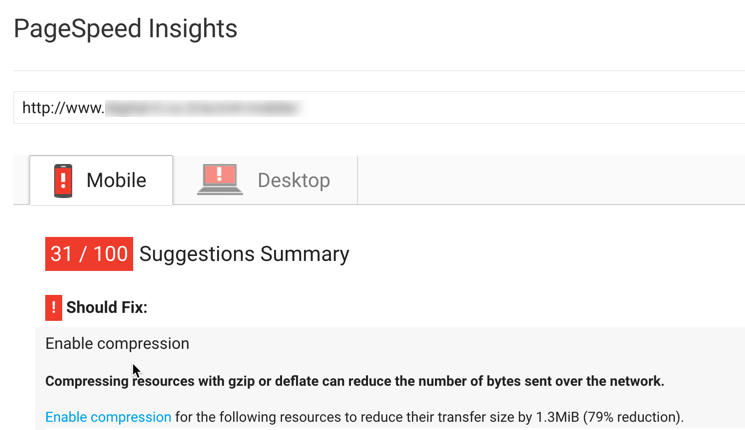Switch to the Mobile tab
This screenshot has height=430, width=745.
(101, 180)
